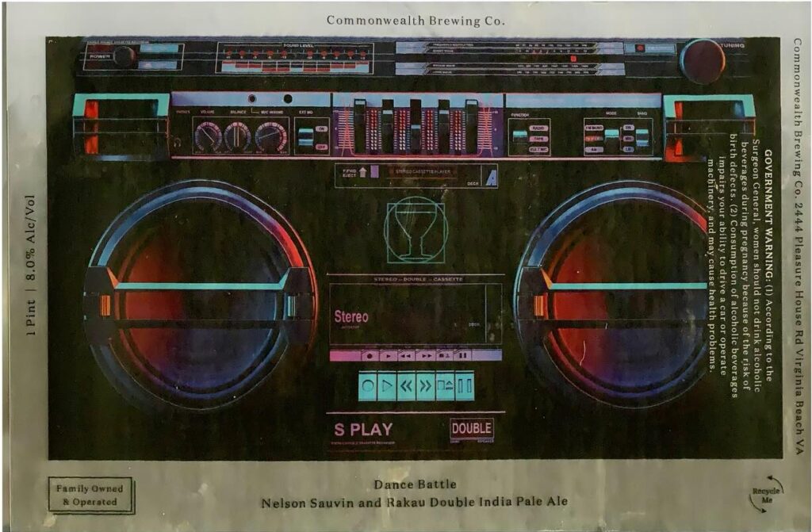Viewport: 812px width, 532px height.
Task: Click the right microphone hole above knobs
Action: coord(288,98)
